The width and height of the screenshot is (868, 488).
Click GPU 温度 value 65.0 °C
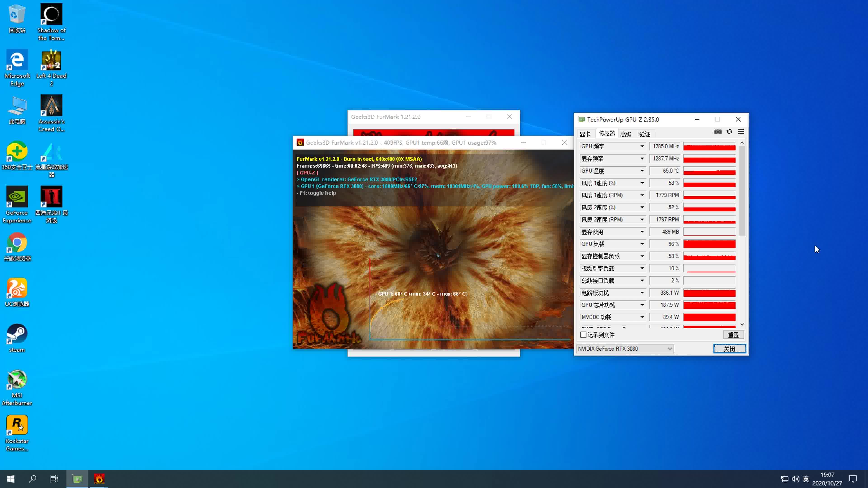click(665, 171)
